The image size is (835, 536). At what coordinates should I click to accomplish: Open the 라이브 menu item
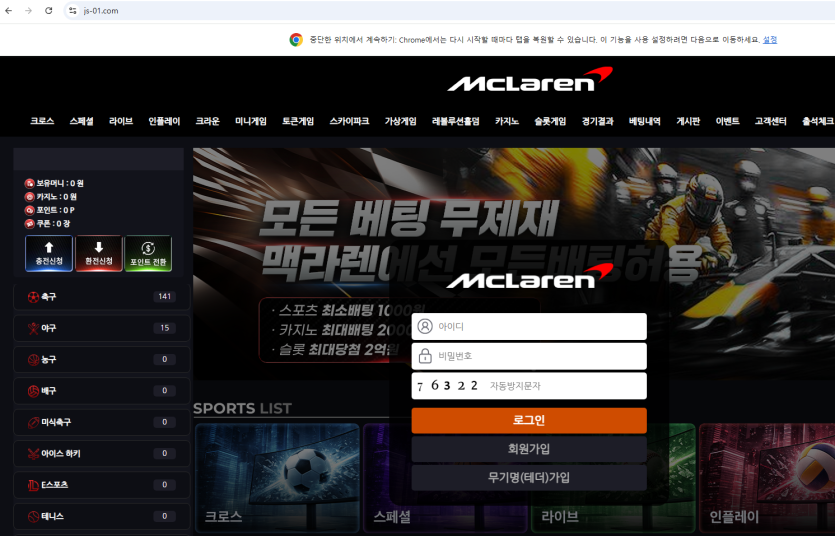click(121, 121)
